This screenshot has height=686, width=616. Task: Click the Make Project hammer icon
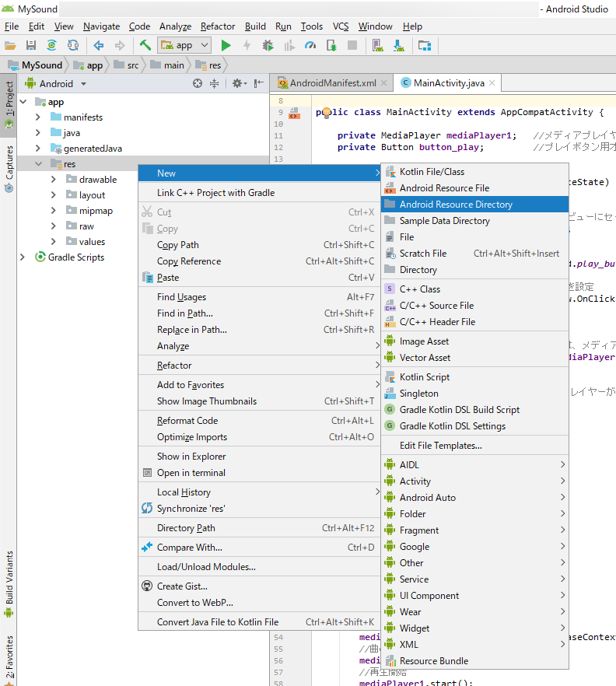145,45
